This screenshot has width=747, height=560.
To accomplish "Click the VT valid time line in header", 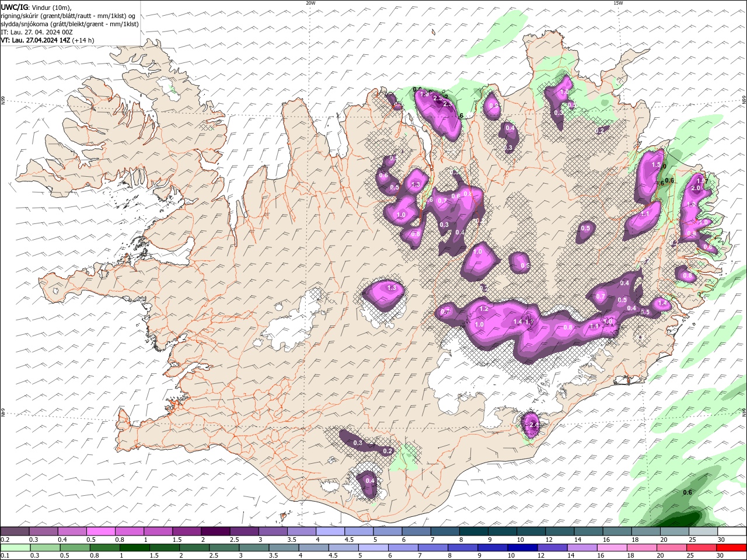I will (47, 40).
